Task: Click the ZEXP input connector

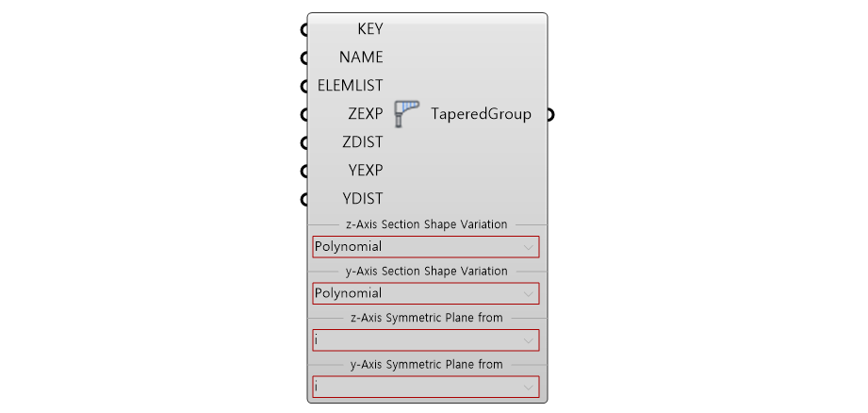Action: pyautogui.click(x=305, y=114)
